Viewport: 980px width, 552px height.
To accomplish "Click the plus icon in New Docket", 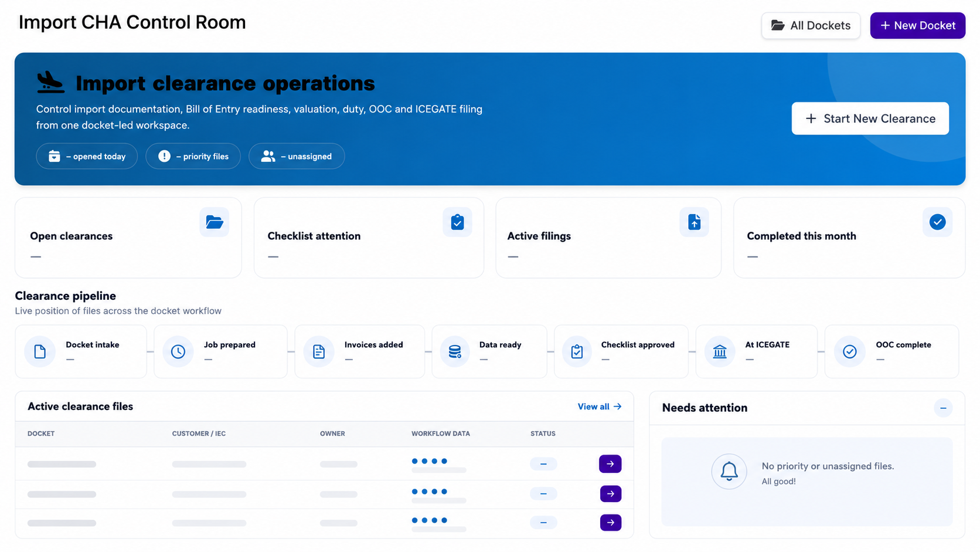I will 885,25.
